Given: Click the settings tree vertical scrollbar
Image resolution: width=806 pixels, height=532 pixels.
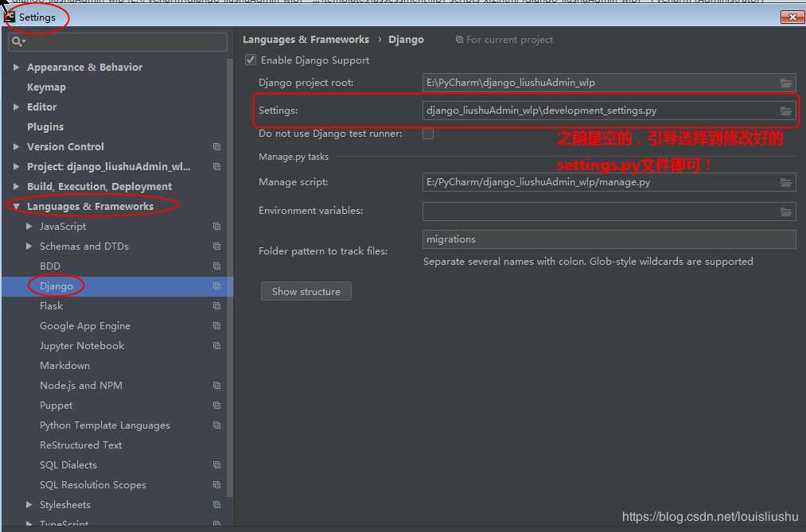Looking at the screenshot, I should click(230, 278).
